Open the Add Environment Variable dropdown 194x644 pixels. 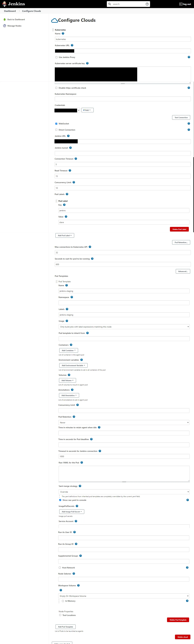click(74, 366)
